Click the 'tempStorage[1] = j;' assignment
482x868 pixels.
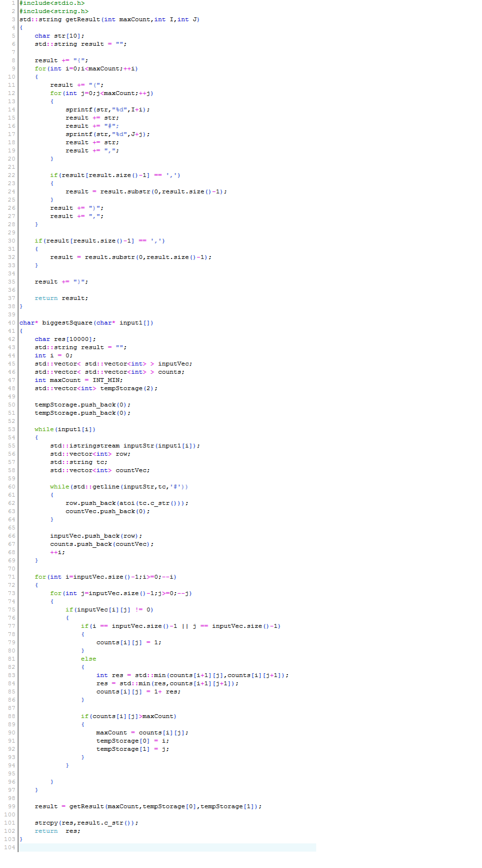133,749
